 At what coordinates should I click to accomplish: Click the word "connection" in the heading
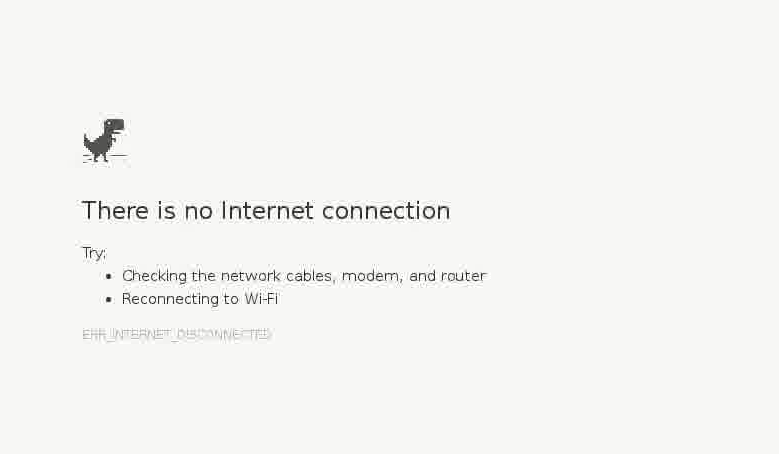tap(386, 211)
